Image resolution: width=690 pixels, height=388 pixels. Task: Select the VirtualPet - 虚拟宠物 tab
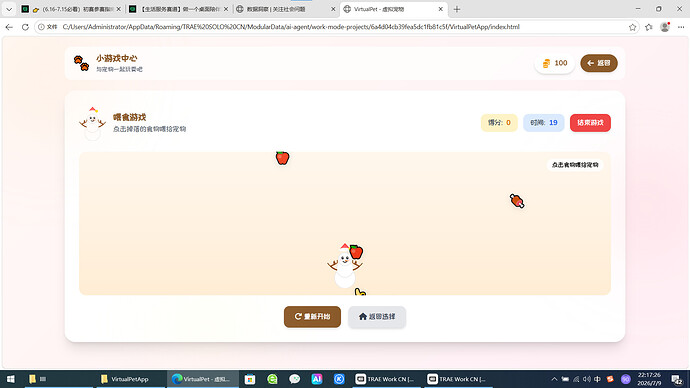click(392, 9)
